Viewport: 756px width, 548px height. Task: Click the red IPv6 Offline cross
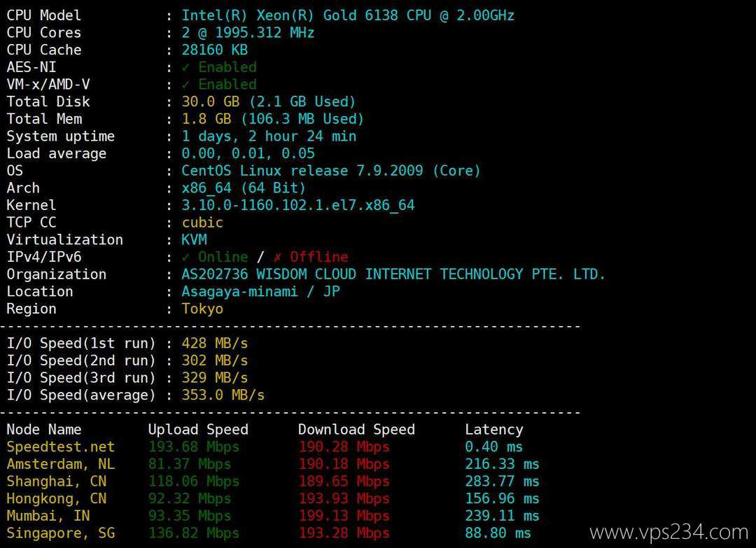click(x=277, y=257)
